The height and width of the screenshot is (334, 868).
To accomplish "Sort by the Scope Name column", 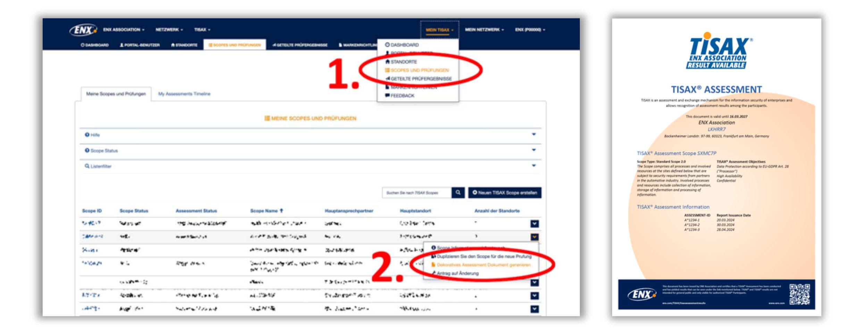I will [264, 211].
